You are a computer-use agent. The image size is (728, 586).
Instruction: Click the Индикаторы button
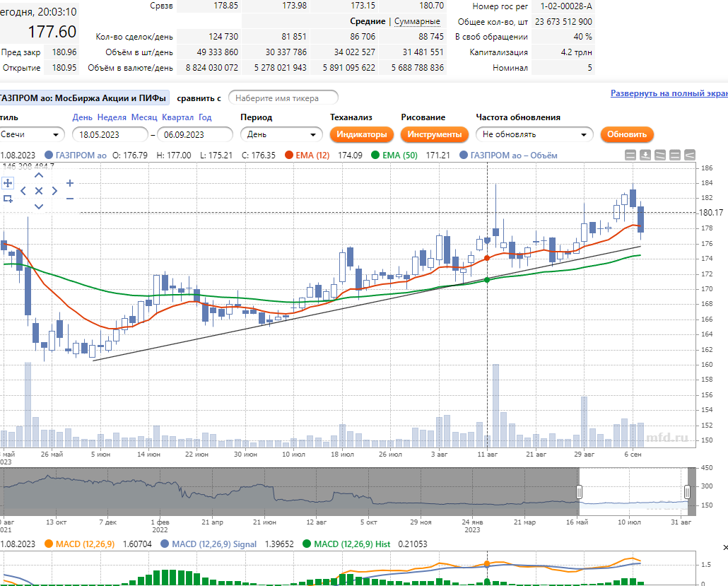(362, 134)
